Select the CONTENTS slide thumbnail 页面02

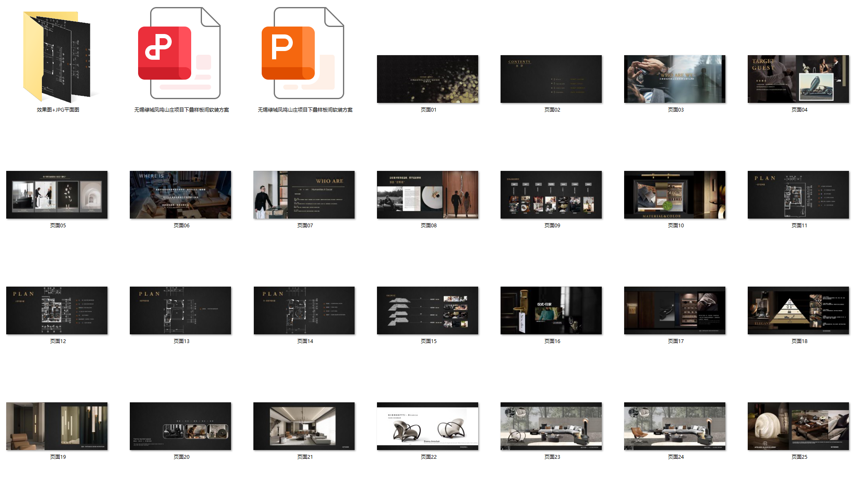[x=551, y=79]
